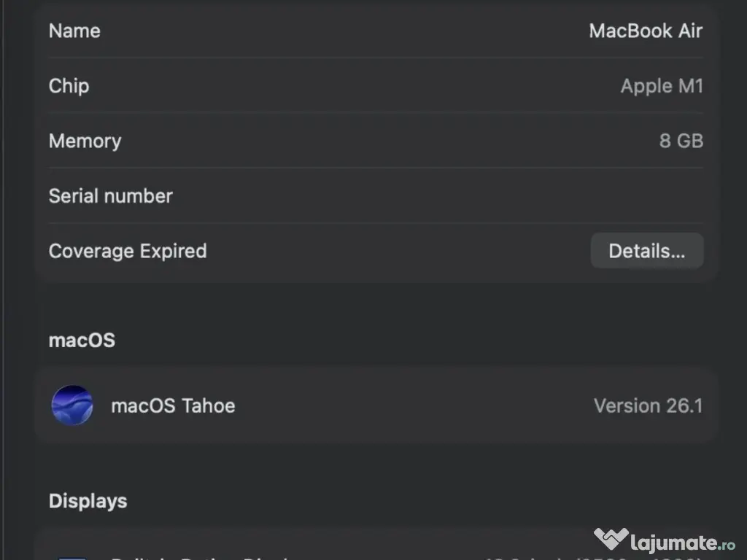Viewport: 747px width, 560px height.
Task: Click the Coverage Expired text
Action: coord(128,251)
